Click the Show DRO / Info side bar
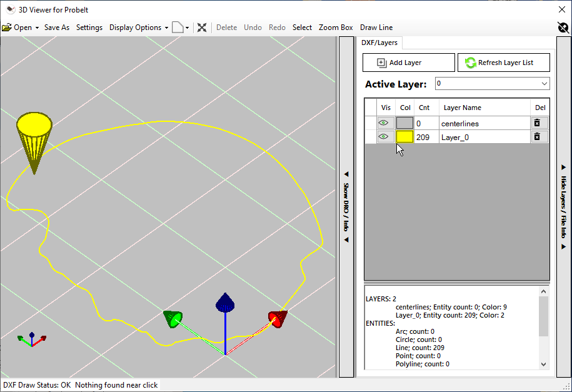This screenshot has height=392, width=572. [x=346, y=207]
